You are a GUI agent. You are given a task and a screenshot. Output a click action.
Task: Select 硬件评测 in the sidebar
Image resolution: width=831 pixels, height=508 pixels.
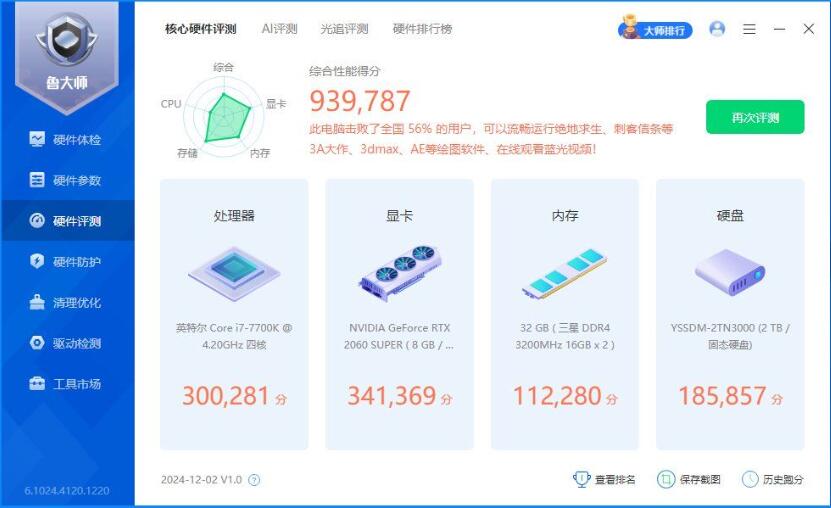pyautogui.click(x=67, y=221)
